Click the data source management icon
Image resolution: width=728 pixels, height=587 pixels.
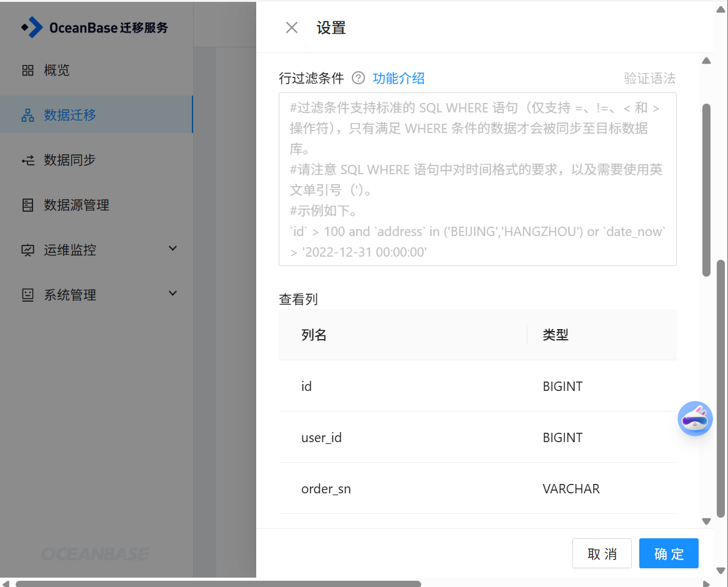click(27, 205)
